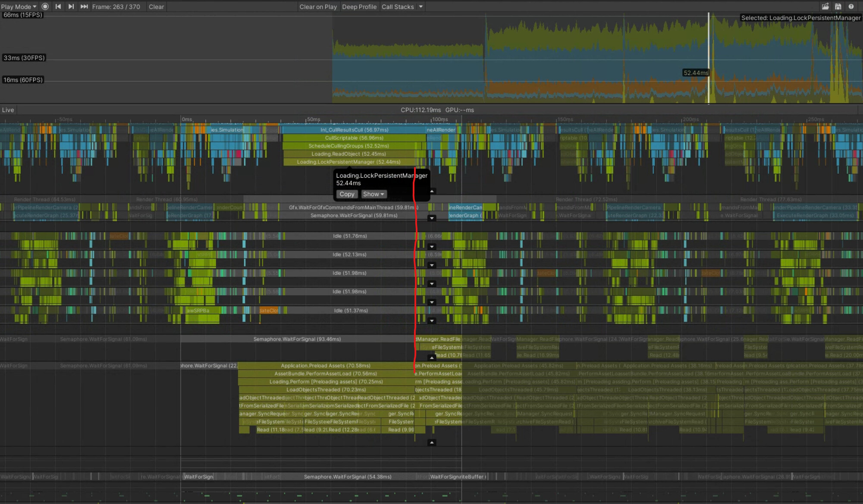The width and height of the screenshot is (863, 504).
Task: Expand the collapsed Render Thread row
Action: click(x=432, y=218)
